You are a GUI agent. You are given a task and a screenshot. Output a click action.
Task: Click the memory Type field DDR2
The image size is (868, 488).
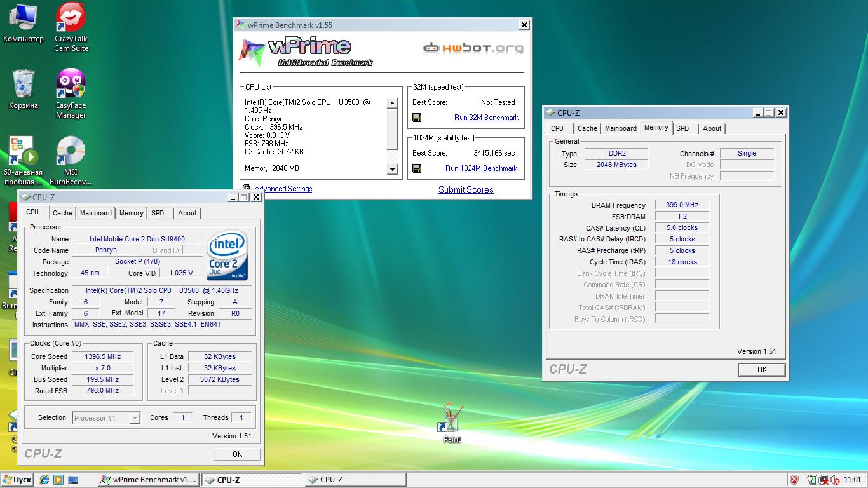pyautogui.click(x=616, y=153)
